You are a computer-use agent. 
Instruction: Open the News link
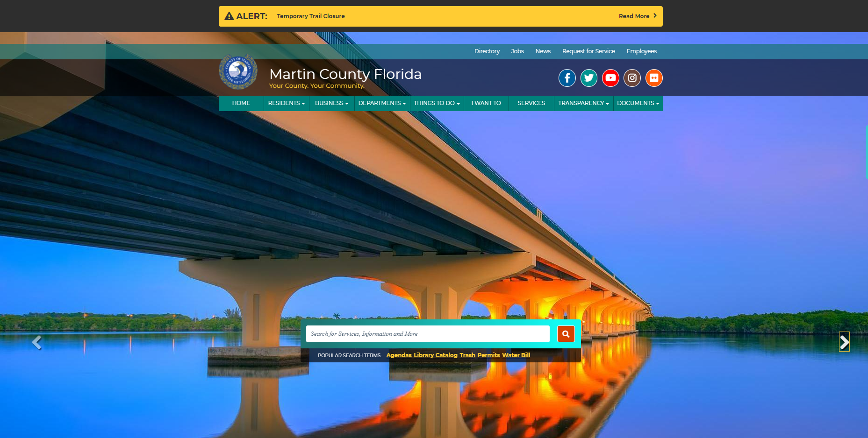point(543,51)
